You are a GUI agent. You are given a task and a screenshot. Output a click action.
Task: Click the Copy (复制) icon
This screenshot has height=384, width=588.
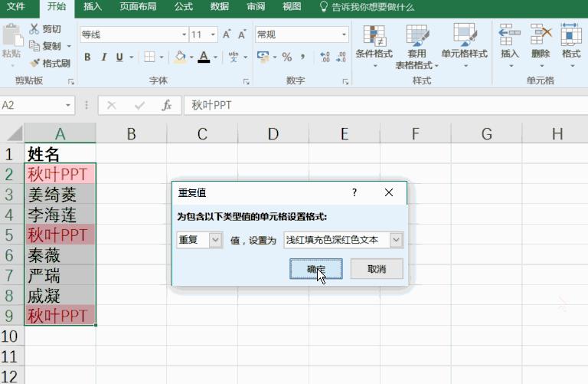34,46
